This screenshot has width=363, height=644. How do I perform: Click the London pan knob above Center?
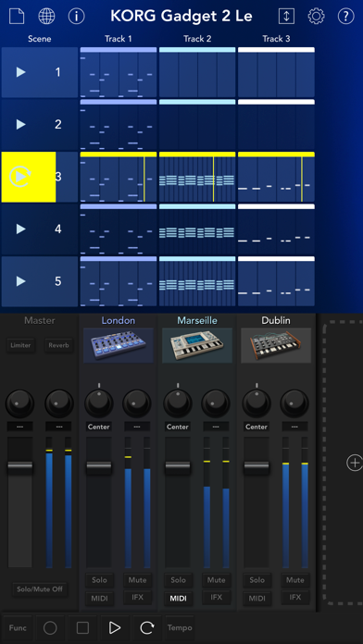(99, 404)
